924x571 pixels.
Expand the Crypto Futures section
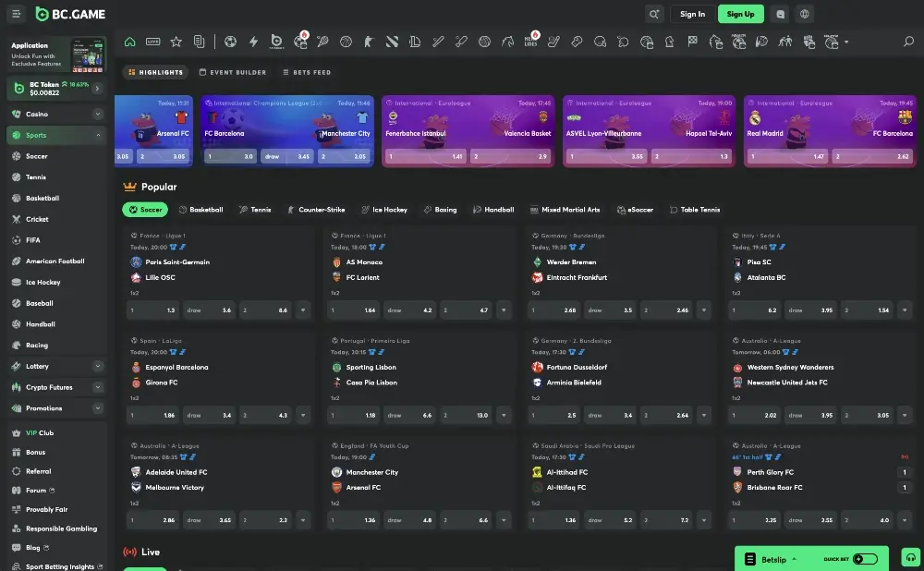point(98,387)
